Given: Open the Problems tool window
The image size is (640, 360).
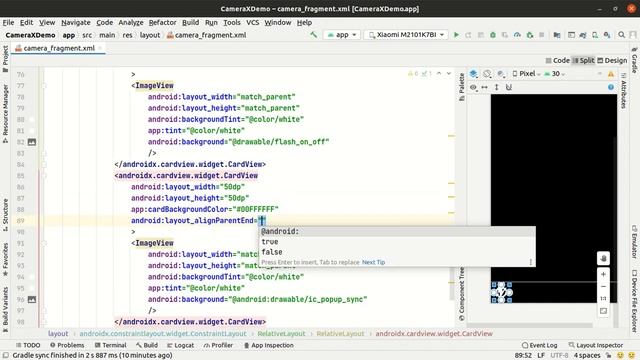Looking at the screenshot, I should [x=67, y=345].
